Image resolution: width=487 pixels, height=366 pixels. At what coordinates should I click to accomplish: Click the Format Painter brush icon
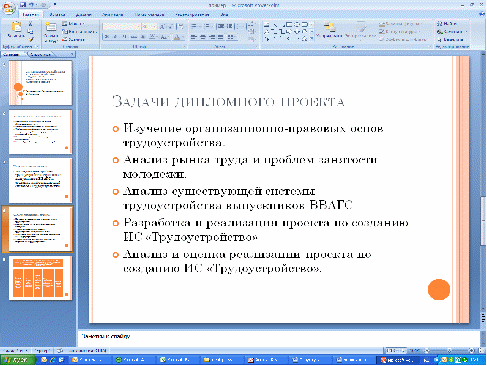tap(31, 40)
